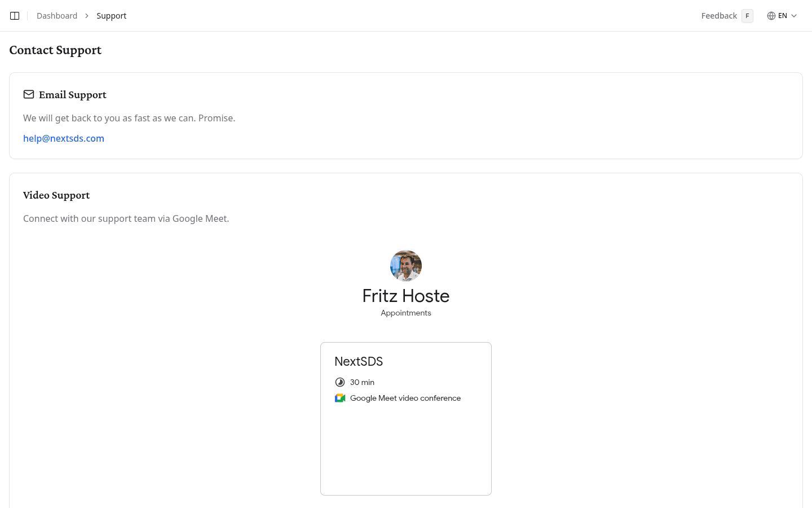Click the envelope icon beside Email Support
This screenshot has height=508, width=812.
point(28,94)
